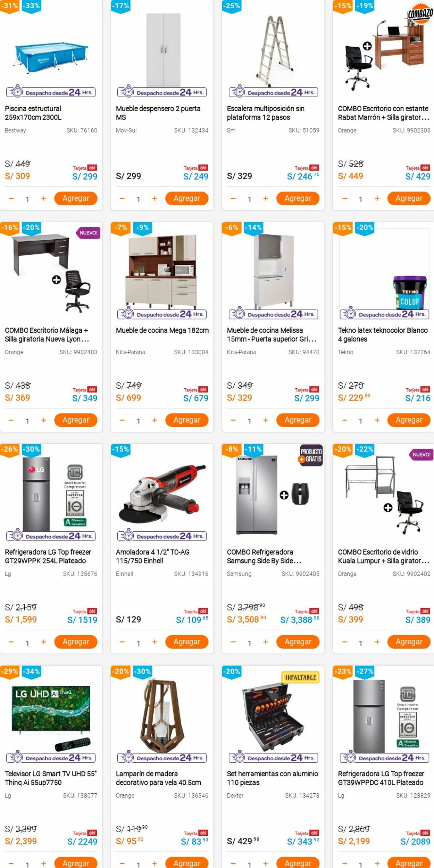This screenshot has height=868, width=434.
Task: Click Despacho desde 24 Hrs badge on ladder
Action: pos(273,92)
